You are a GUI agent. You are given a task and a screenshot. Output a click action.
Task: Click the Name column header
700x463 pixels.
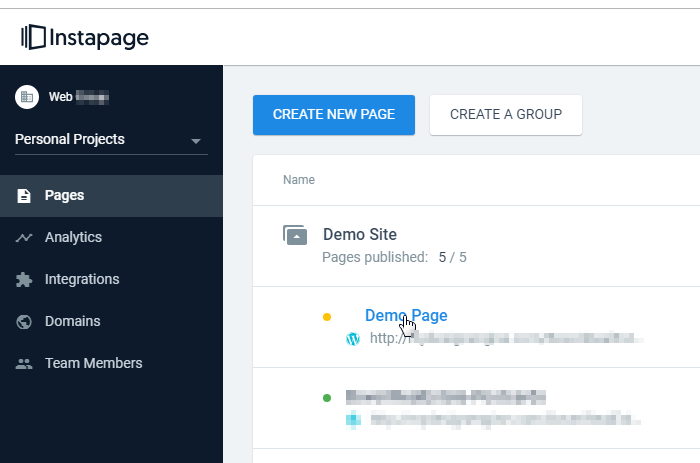click(299, 180)
